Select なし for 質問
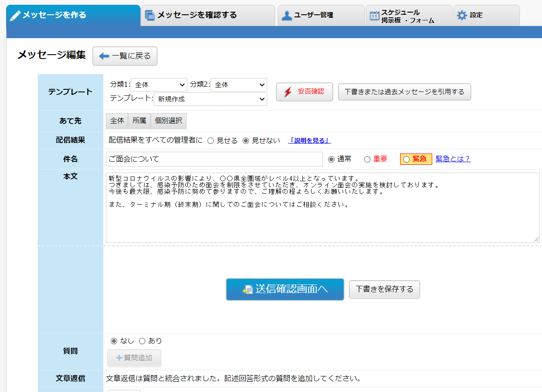The width and height of the screenshot is (542, 392). pos(114,341)
